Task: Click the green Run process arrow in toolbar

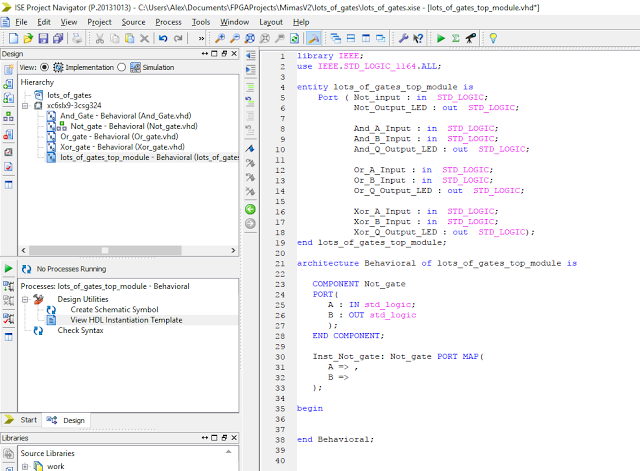Action: [441, 38]
